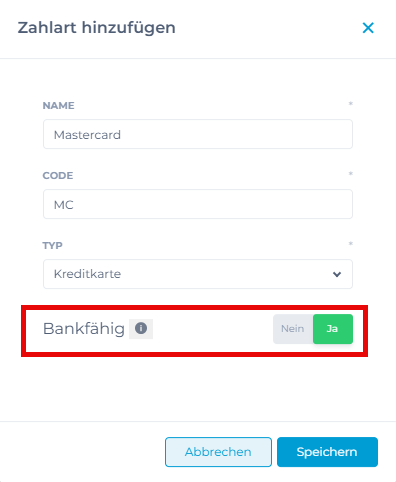
Task: Click the Zahlart hinzufügen dialog title
Action: tap(96, 28)
